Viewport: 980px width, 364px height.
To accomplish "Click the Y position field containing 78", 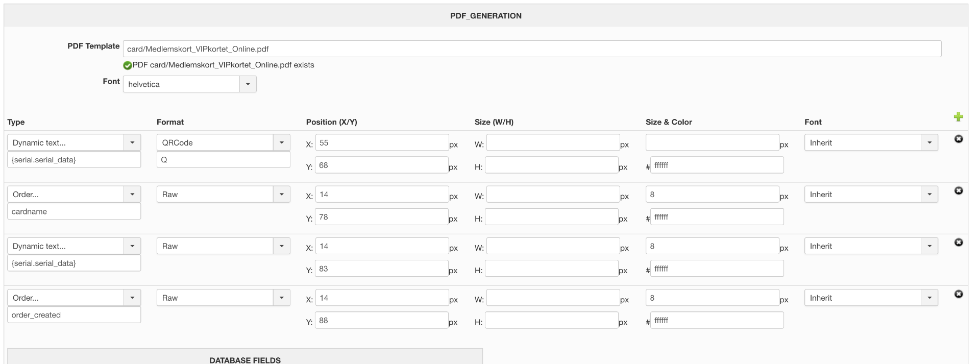I will pyautogui.click(x=382, y=217).
